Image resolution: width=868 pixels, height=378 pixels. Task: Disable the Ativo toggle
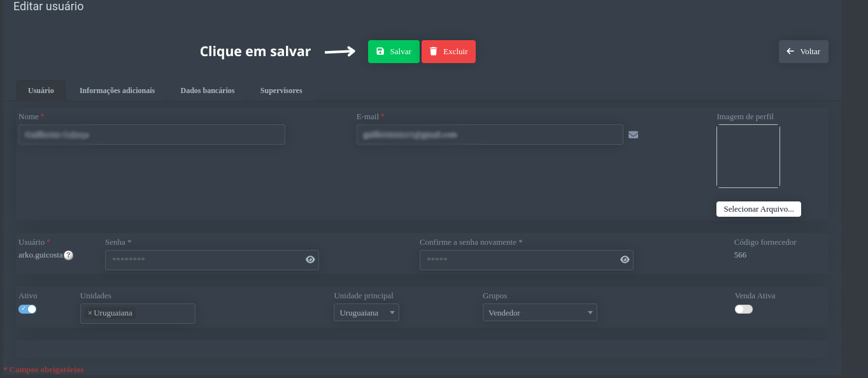pos(27,309)
